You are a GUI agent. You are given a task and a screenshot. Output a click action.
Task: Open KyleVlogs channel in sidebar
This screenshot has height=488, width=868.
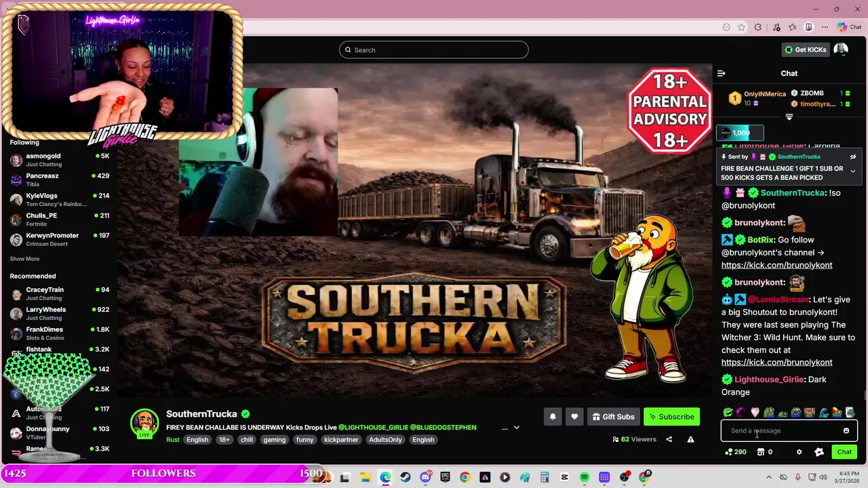coord(60,199)
